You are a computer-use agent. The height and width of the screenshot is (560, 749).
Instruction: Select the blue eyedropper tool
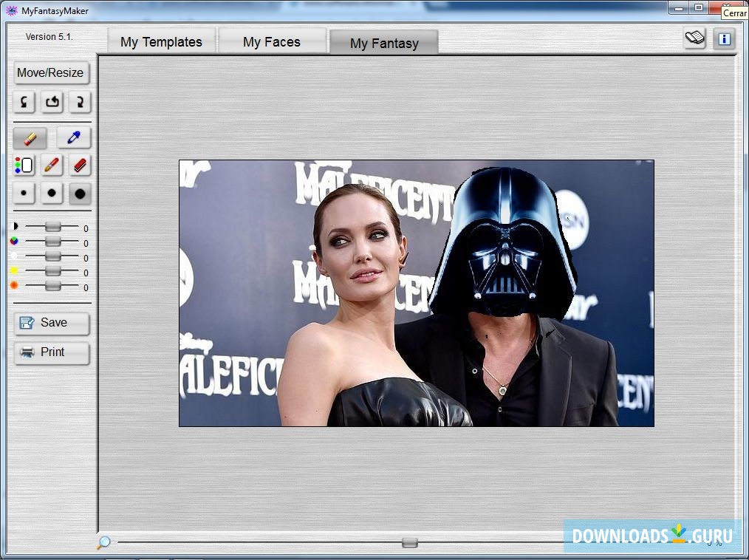click(74, 139)
